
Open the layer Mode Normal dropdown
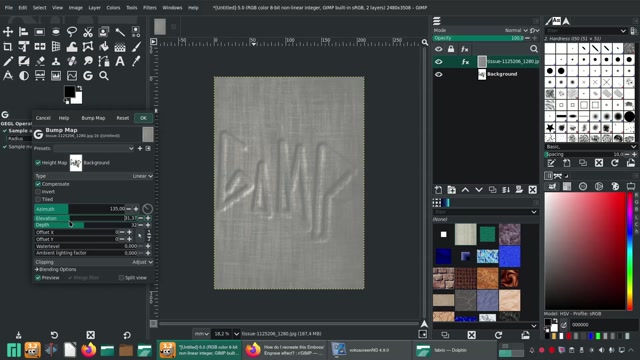(516, 30)
